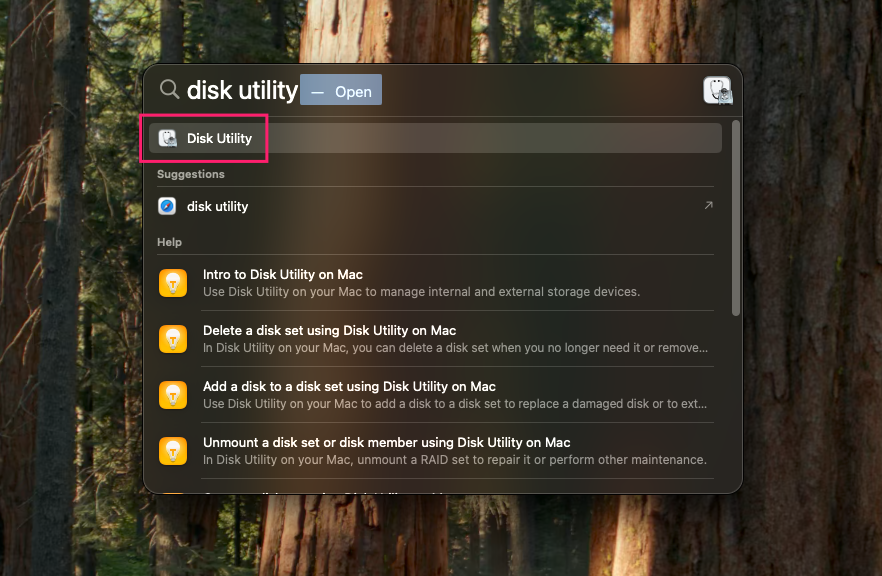The image size is (882, 576).
Task: Click the Open action hint
Action: pyautogui.click(x=341, y=90)
